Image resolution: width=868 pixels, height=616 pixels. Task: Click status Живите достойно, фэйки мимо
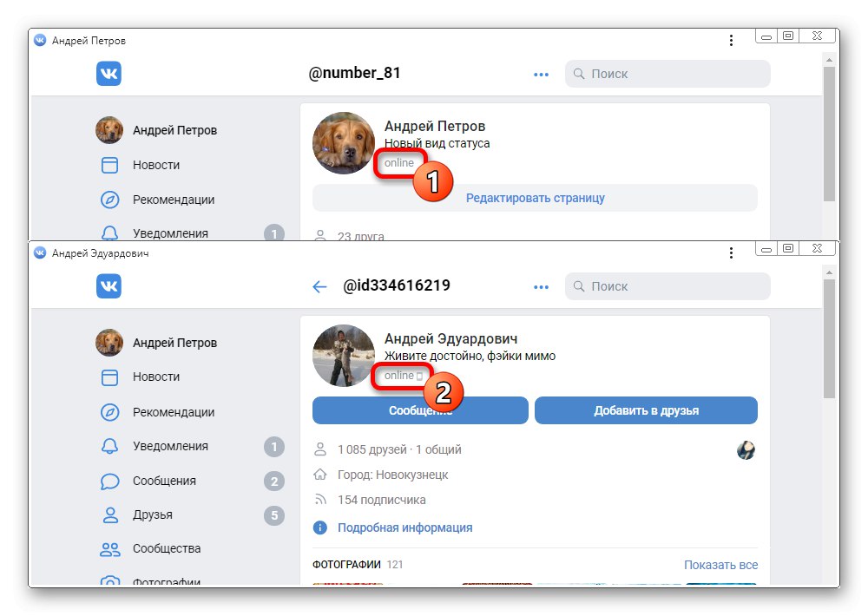(470, 356)
